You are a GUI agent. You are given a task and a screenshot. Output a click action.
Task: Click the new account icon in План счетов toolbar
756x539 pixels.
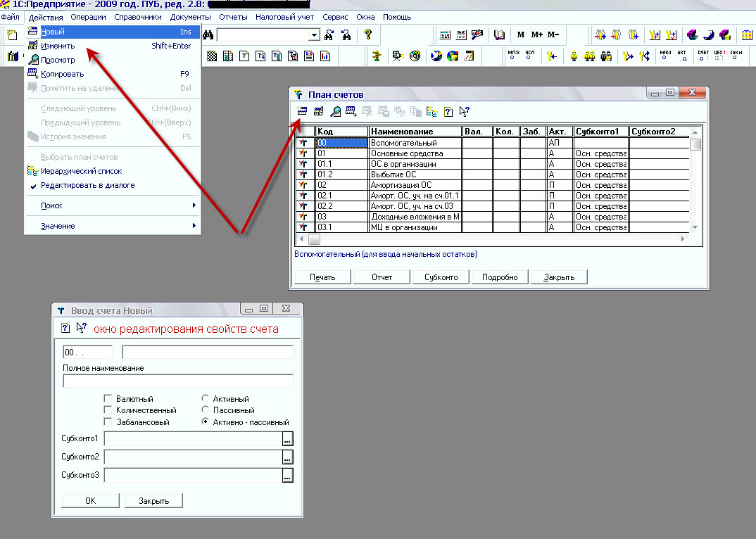[x=302, y=111]
